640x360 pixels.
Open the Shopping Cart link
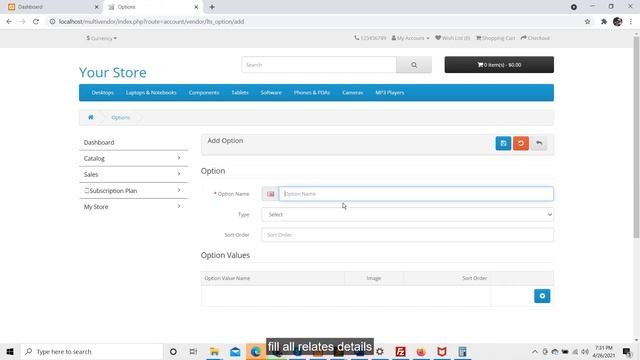tap(496, 38)
